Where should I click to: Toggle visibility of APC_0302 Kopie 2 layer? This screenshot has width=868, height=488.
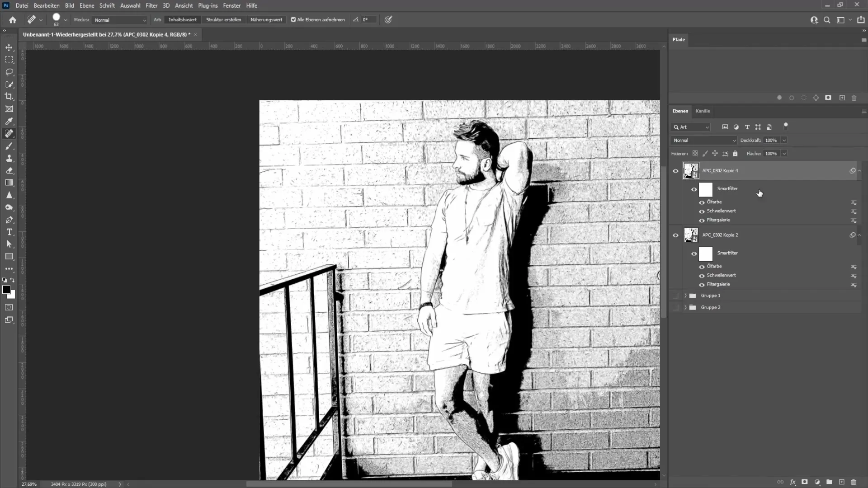click(x=676, y=235)
